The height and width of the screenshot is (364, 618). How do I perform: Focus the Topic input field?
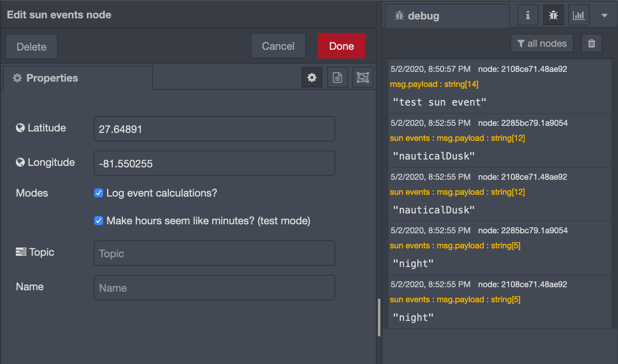coord(214,254)
